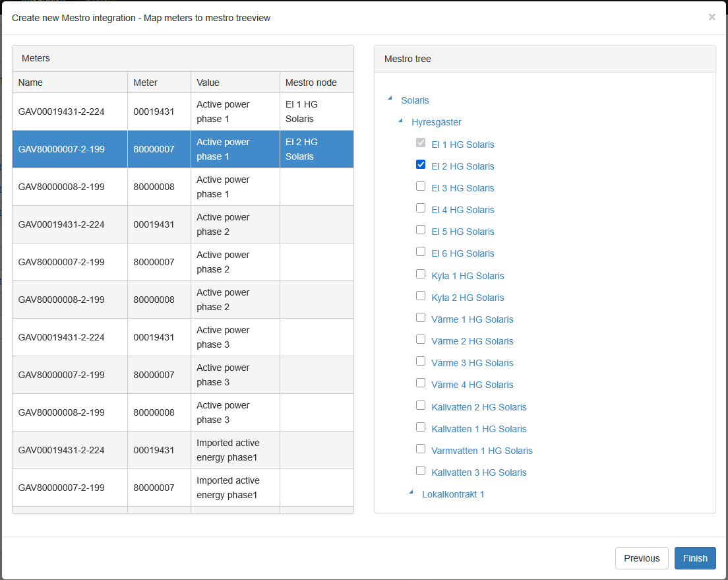Select row GAV00019431-2-224 Imported active energy phase1
The image size is (728, 580).
click(183, 450)
